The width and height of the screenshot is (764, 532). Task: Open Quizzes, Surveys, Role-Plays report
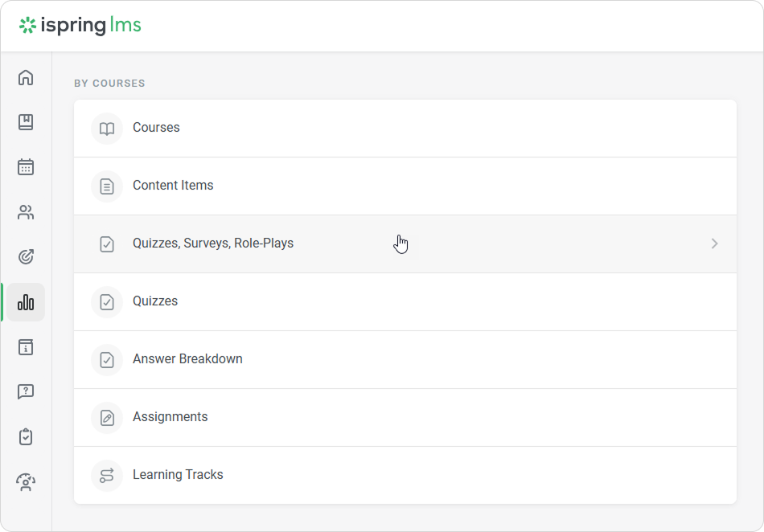213,243
